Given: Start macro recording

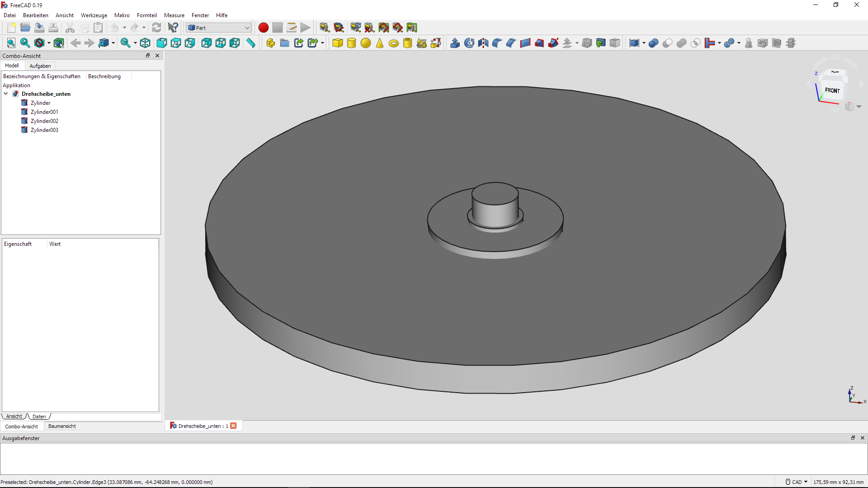Looking at the screenshot, I should pyautogui.click(x=264, y=28).
